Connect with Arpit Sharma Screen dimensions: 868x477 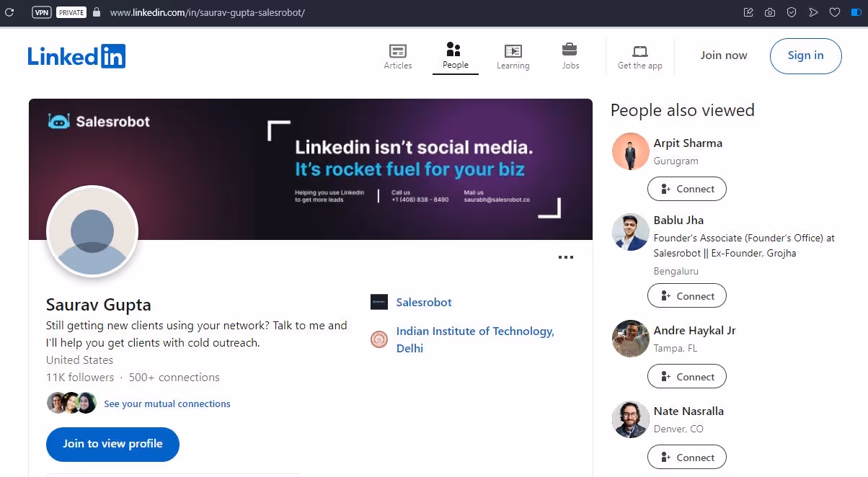686,189
